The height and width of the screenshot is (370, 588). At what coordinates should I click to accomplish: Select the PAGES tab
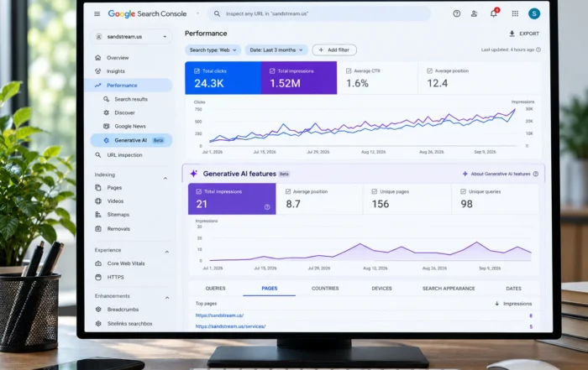(x=270, y=289)
